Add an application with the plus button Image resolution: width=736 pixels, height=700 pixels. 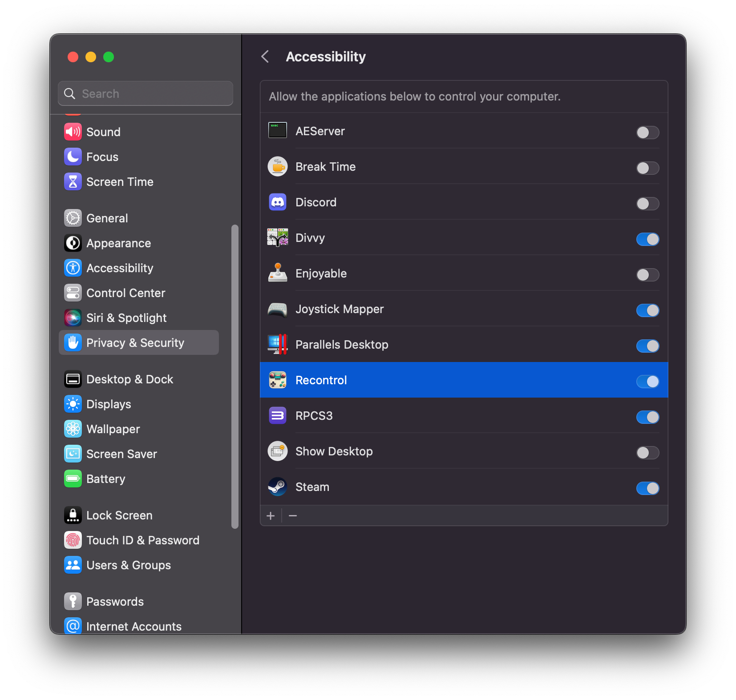pyautogui.click(x=271, y=515)
